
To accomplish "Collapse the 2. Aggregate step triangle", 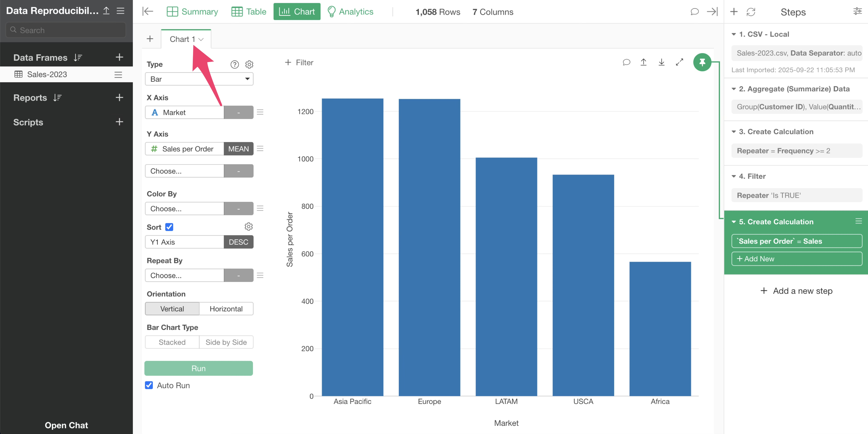I will coord(734,89).
